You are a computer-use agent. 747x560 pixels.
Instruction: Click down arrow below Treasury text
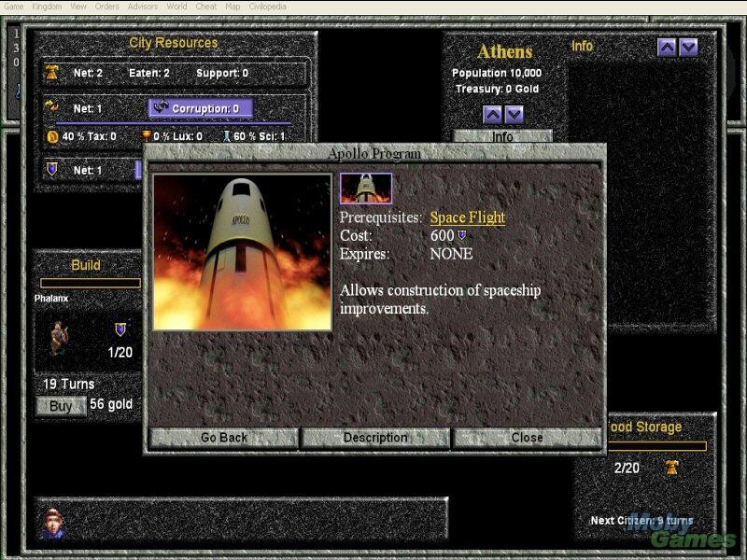pos(514,115)
